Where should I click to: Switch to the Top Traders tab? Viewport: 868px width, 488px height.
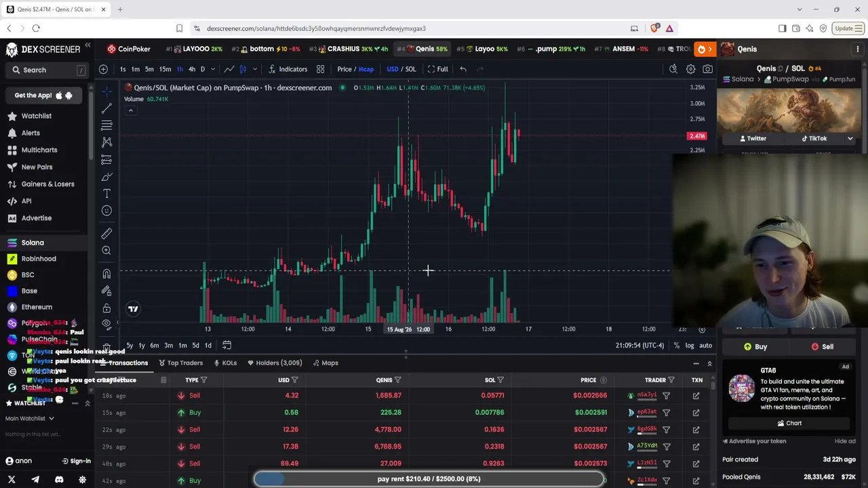point(181,363)
